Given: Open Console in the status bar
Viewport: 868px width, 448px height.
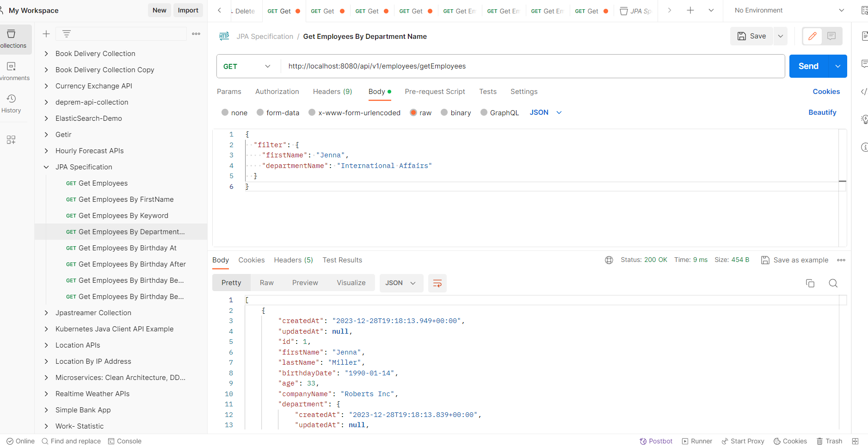Looking at the screenshot, I should (125, 441).
